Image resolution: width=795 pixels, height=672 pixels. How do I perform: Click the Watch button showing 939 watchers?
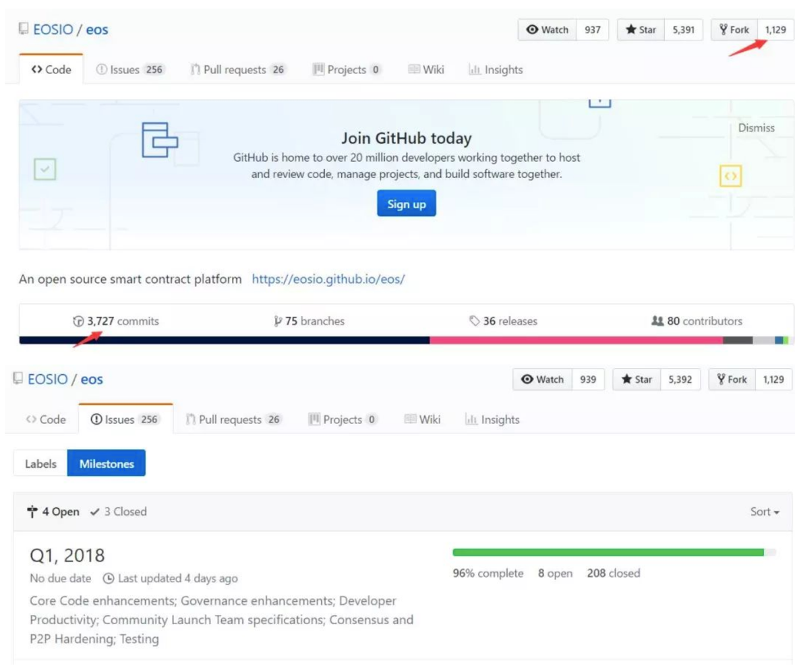[543, 379]
